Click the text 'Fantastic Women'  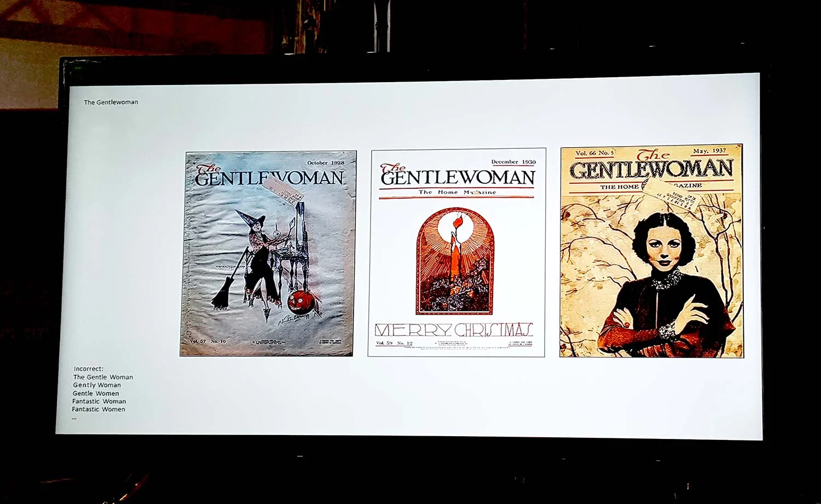pos(99,409)
